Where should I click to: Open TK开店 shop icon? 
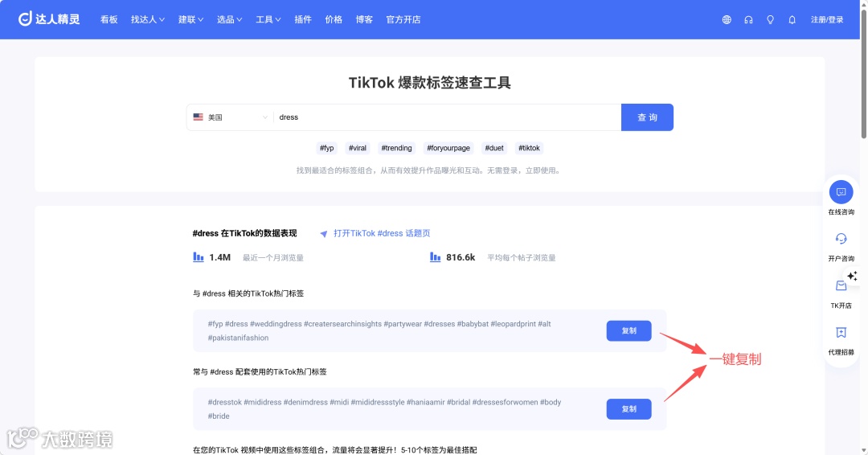(841, 285)
